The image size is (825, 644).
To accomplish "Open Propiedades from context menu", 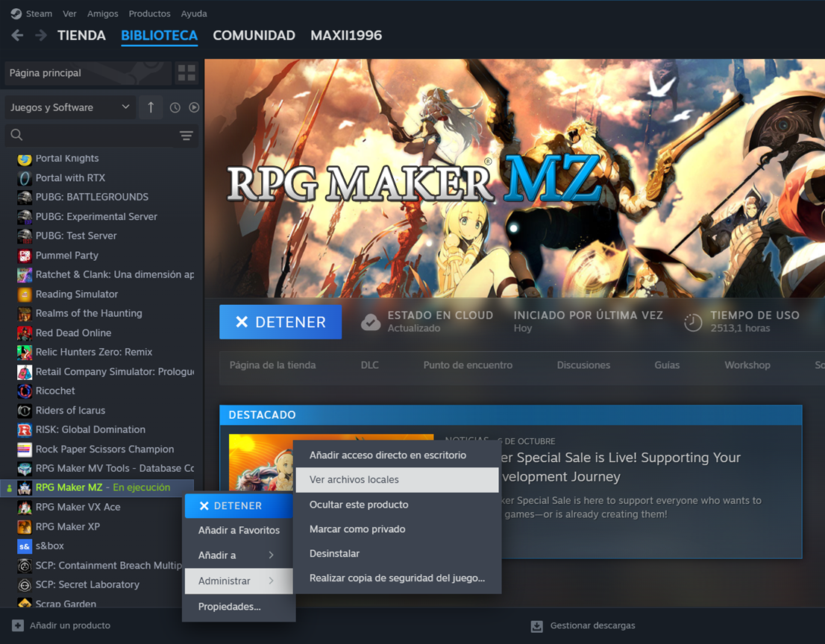I will point(239,607).
